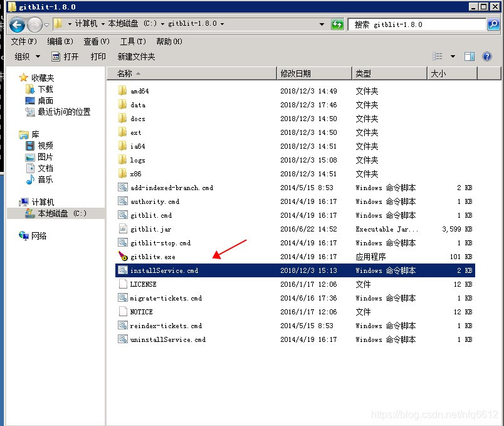
Task: Open the view options dropdown arrow
Action: point(453,56)
